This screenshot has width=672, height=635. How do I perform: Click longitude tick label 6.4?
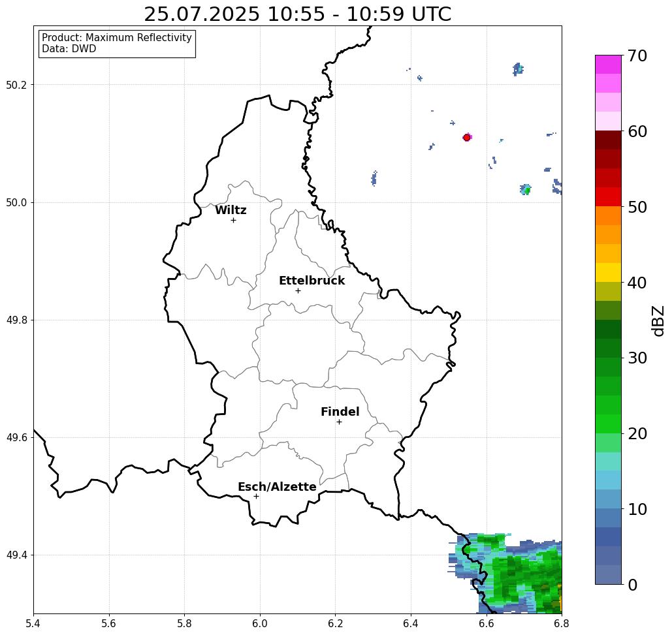(411, 623)
